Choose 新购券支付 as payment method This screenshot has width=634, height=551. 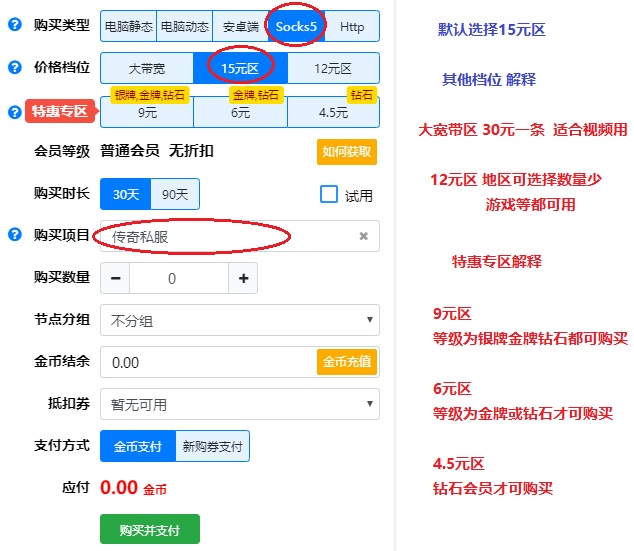212,447
